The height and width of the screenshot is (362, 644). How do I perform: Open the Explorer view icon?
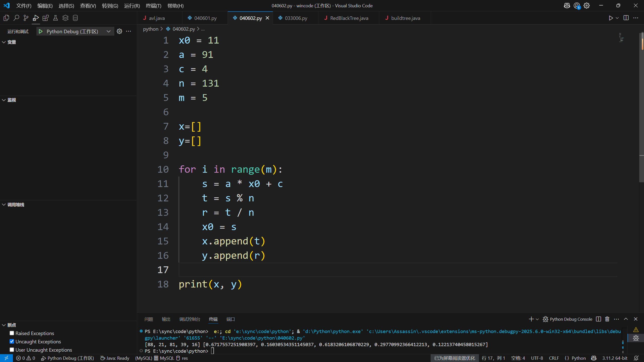click(x=6, y=18)
